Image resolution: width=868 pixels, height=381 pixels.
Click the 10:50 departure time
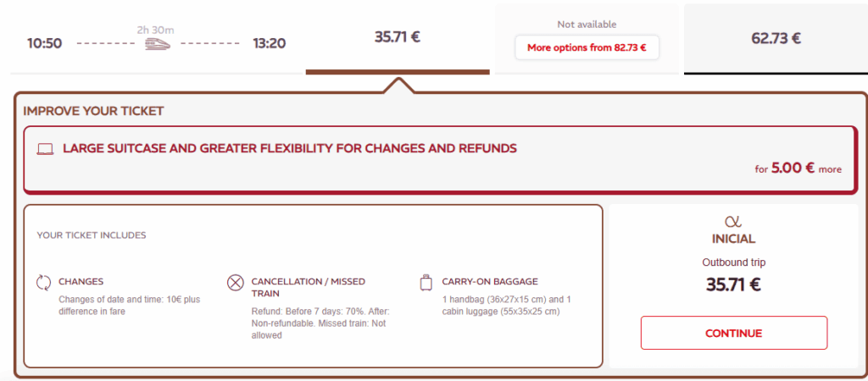tap(44, 43)
